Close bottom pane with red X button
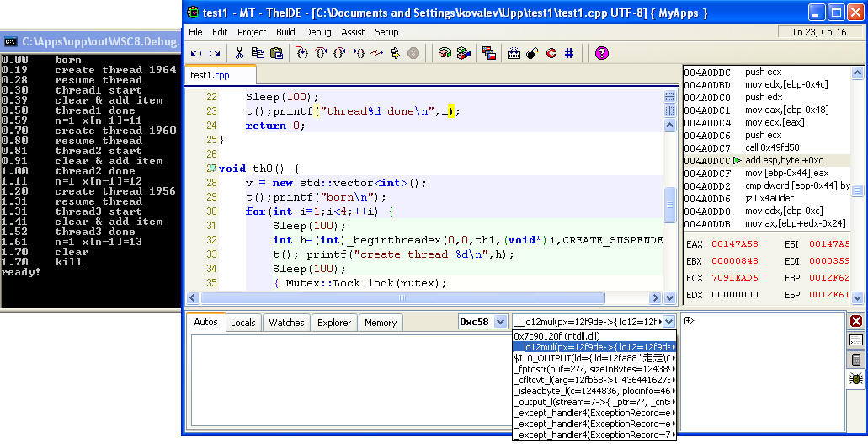 (856, 321)
